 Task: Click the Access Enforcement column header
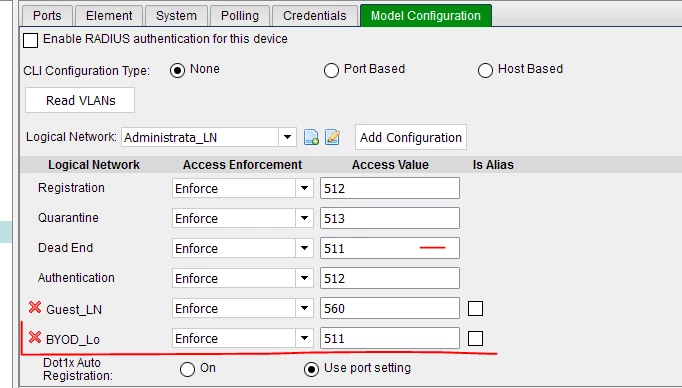click(242, 165)
